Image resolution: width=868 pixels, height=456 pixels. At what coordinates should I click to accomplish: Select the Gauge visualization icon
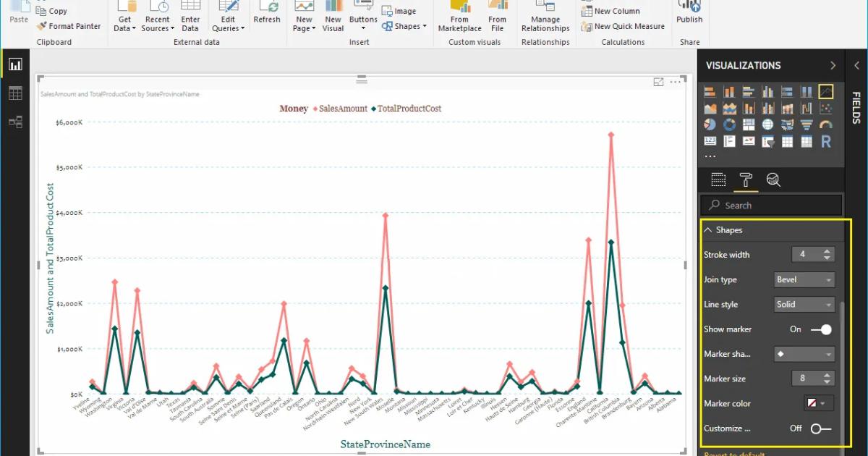825,124
